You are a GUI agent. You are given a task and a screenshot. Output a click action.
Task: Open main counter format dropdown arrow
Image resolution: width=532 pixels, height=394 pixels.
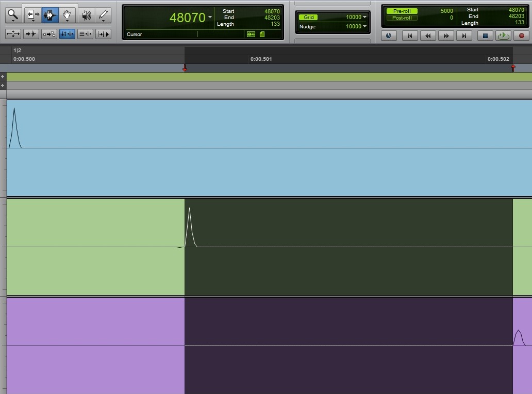pyautogui.click(x=210, y=18)
